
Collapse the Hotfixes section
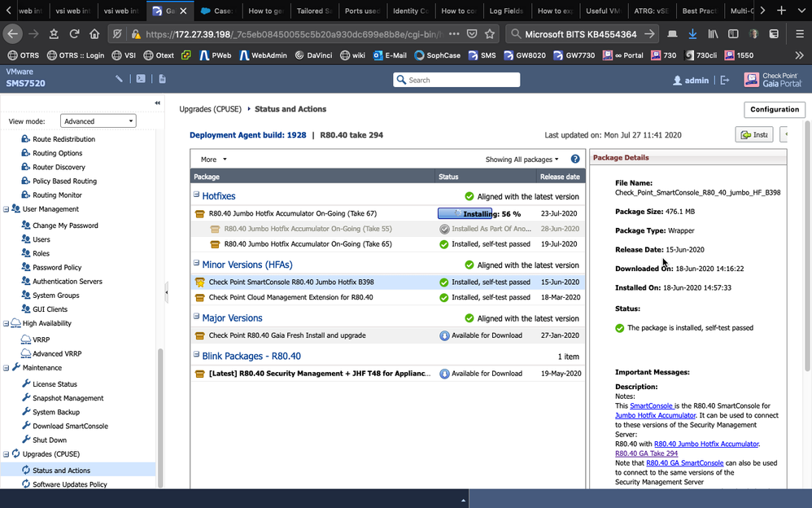pos(196,195)
